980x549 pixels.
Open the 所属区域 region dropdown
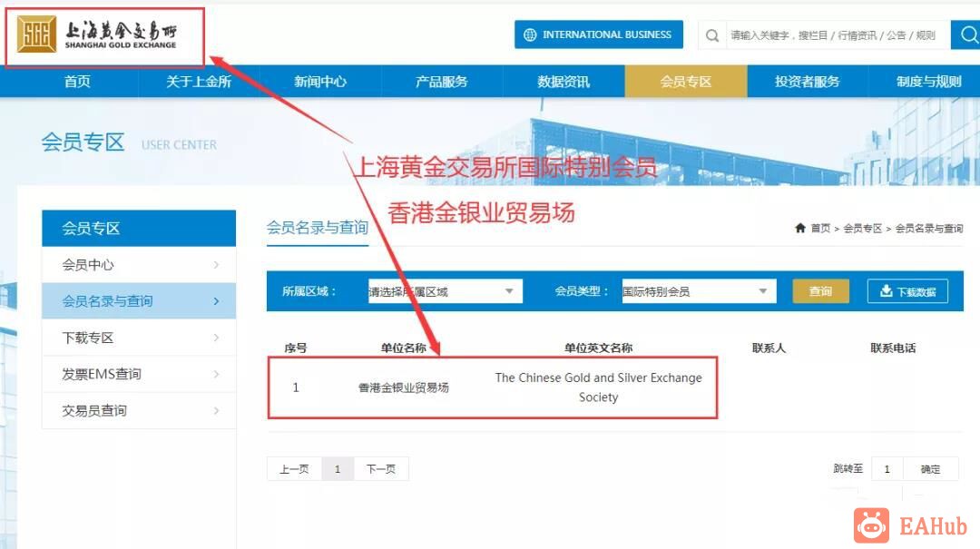click(445, 291)
